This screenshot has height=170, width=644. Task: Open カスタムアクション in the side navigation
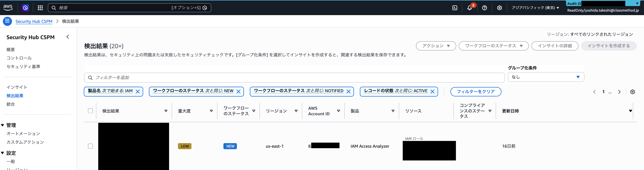tap(25, 142)
